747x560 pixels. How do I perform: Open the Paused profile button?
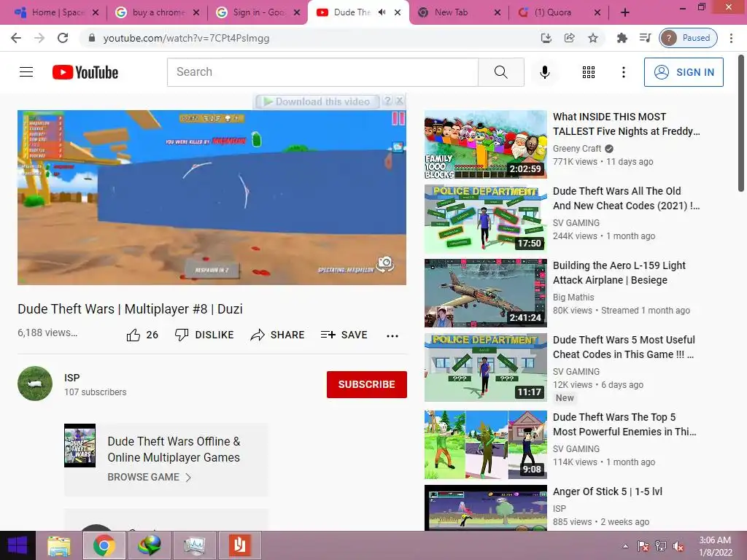click(x=688, y=38)
